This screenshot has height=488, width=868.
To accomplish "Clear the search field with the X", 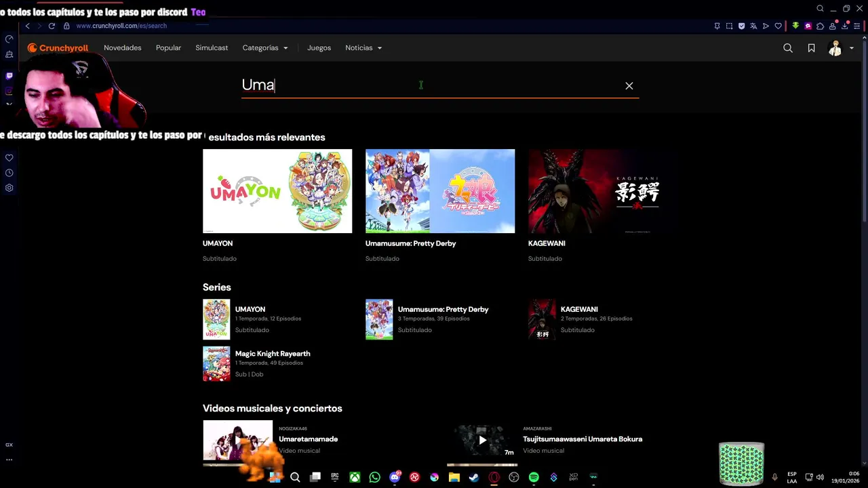I will coord(629,85).
